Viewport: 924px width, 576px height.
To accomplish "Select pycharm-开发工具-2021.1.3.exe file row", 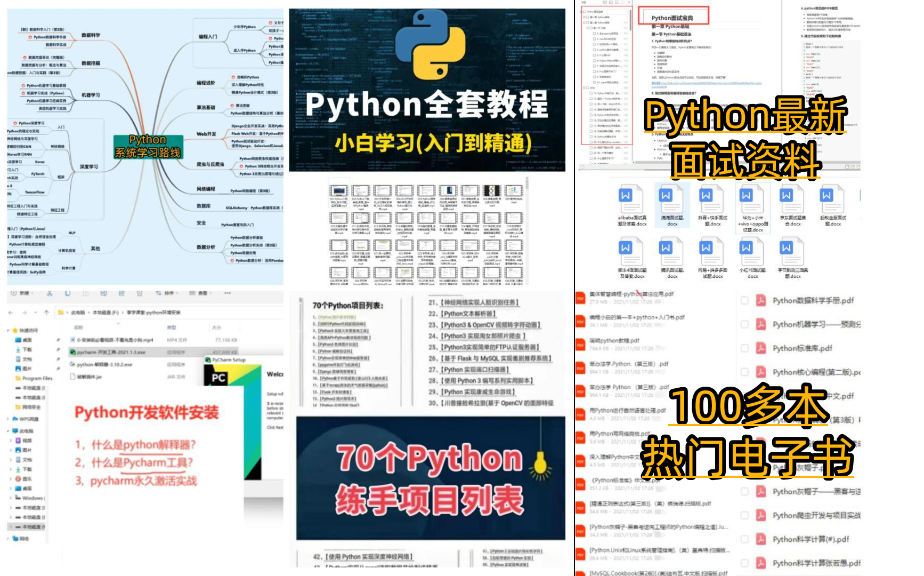I will (155, 352).
